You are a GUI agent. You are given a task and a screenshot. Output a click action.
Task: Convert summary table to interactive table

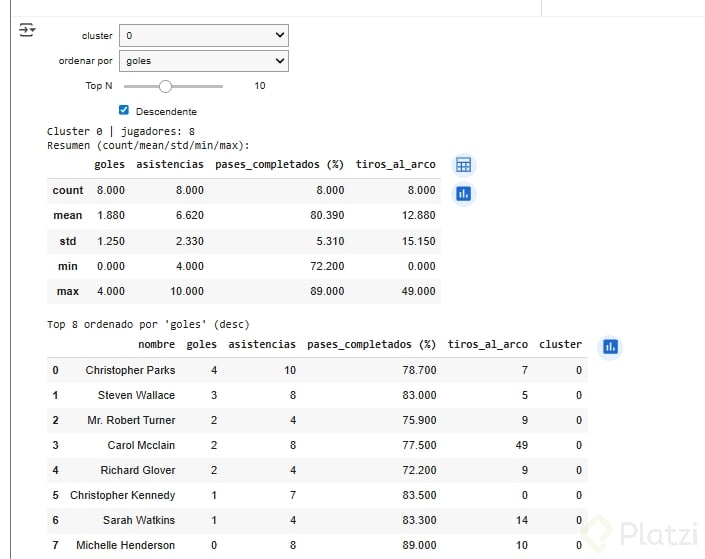pos(463,165)
